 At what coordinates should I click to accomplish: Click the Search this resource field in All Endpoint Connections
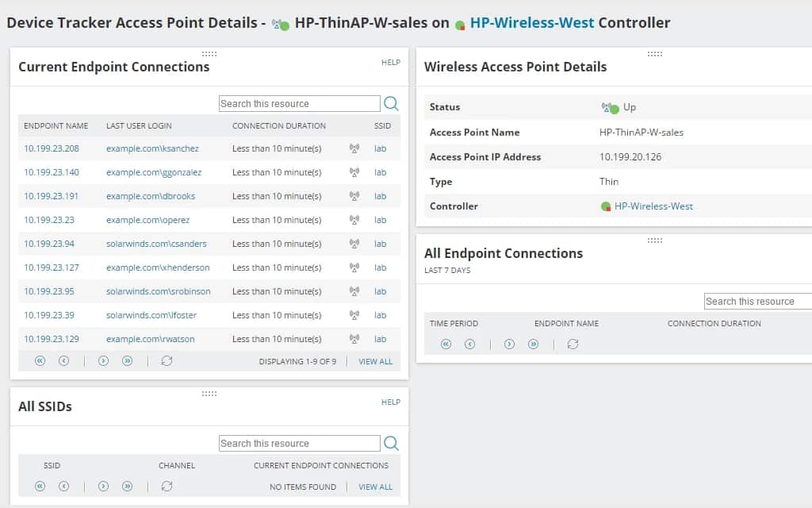click(x=757, y=300)
